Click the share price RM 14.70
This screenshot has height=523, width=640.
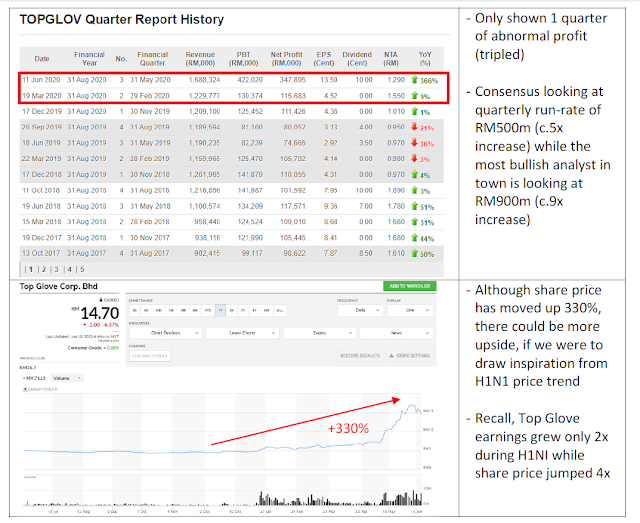click(x=96, y=314)
